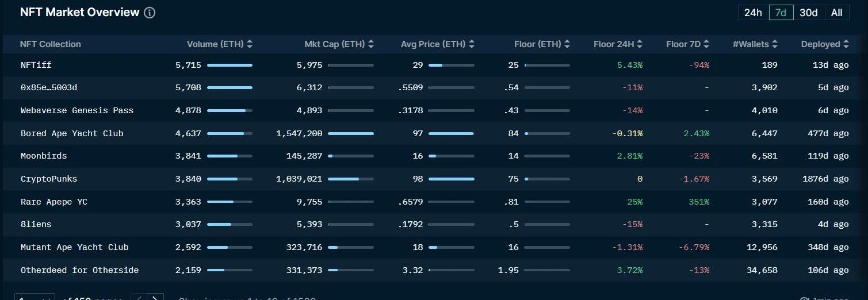
Task: Select the 7d timeframe tab
Action: [781, 13]
